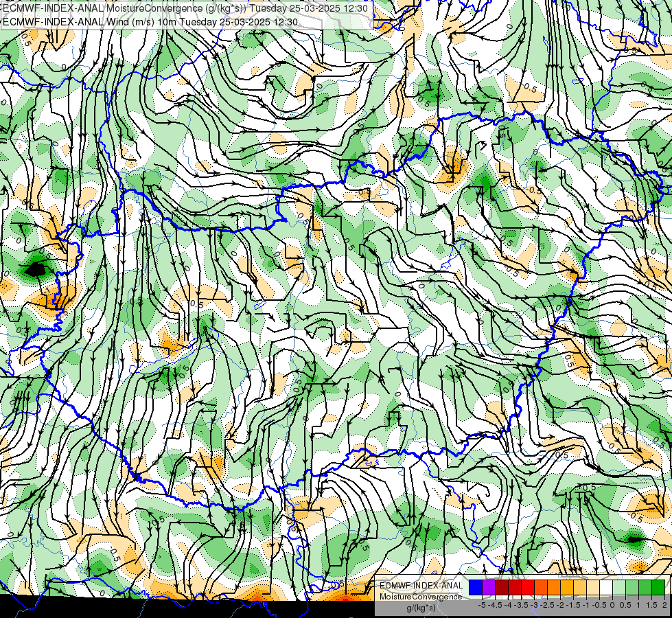Click the legend tick label 2
672x618 pixels.
[x=664, y=605]
